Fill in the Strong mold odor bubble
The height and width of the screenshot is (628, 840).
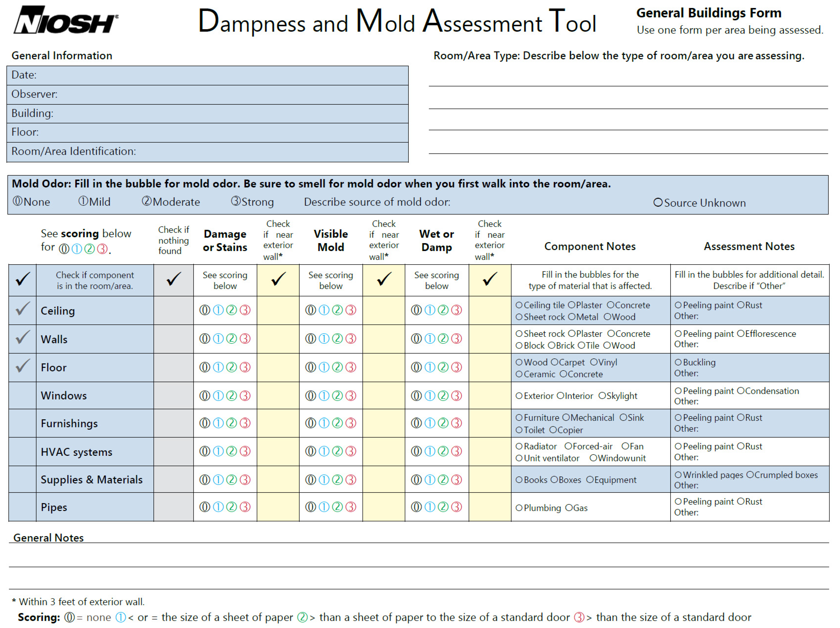236,201
